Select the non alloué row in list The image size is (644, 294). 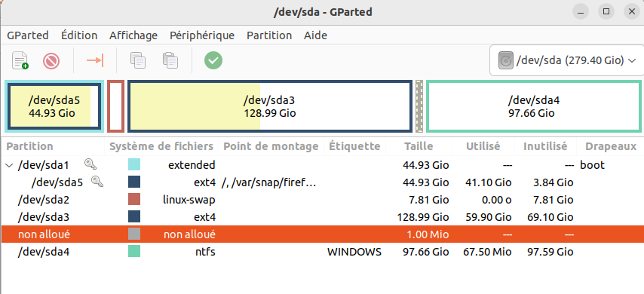pyautogui.click(x=322, y=234)
